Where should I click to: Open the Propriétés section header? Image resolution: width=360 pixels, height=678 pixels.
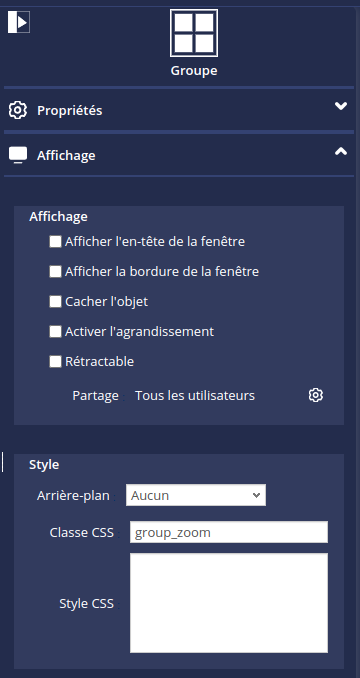[179, 110]
